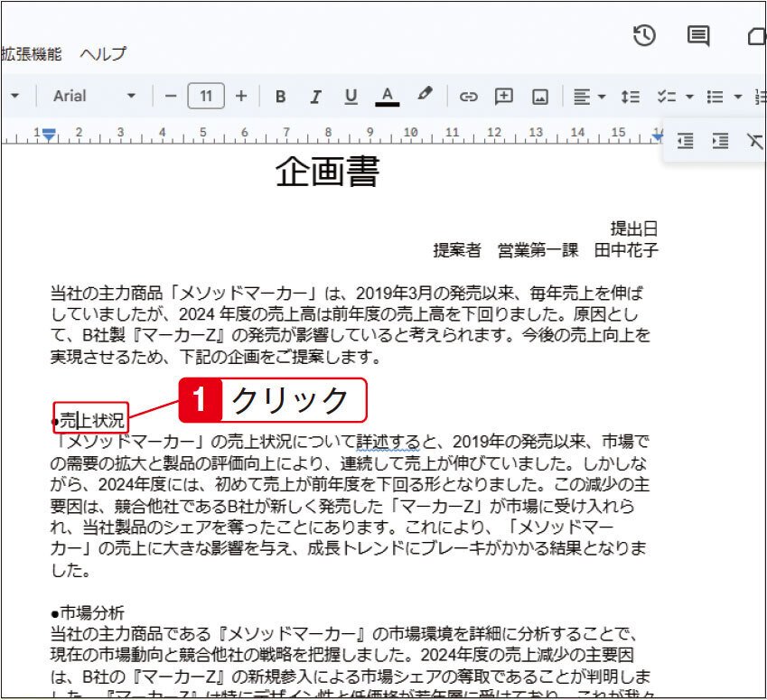Toggle bold formatting
Image resolution: width=767 pixels, height=700 pixels.
click(280, 96)
